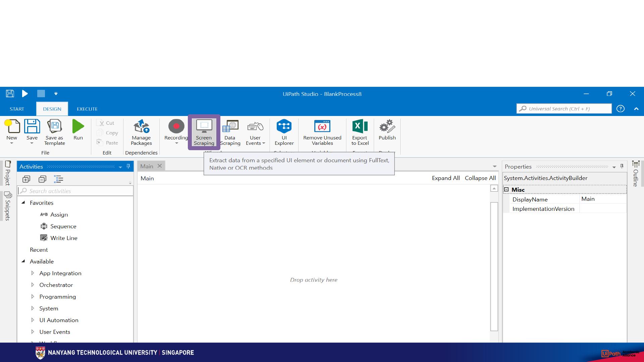Click the activities tree view options icon
Screen dimensions: 644x362
pyautogui.click(x=59, y=179)
